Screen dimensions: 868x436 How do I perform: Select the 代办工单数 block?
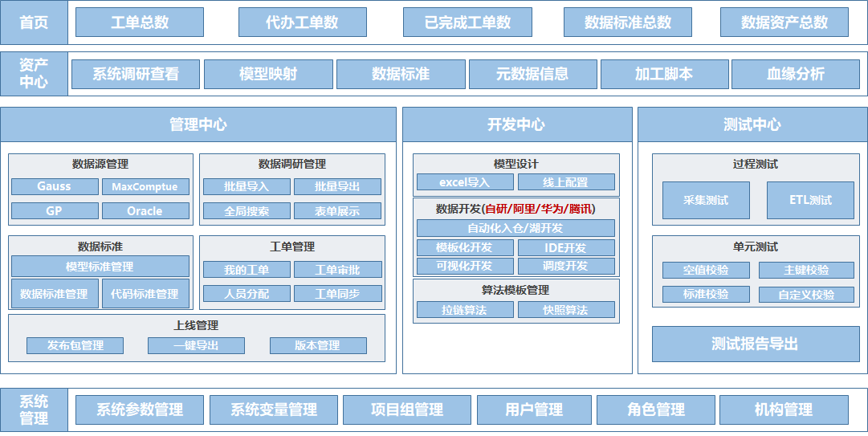[302, 22]
